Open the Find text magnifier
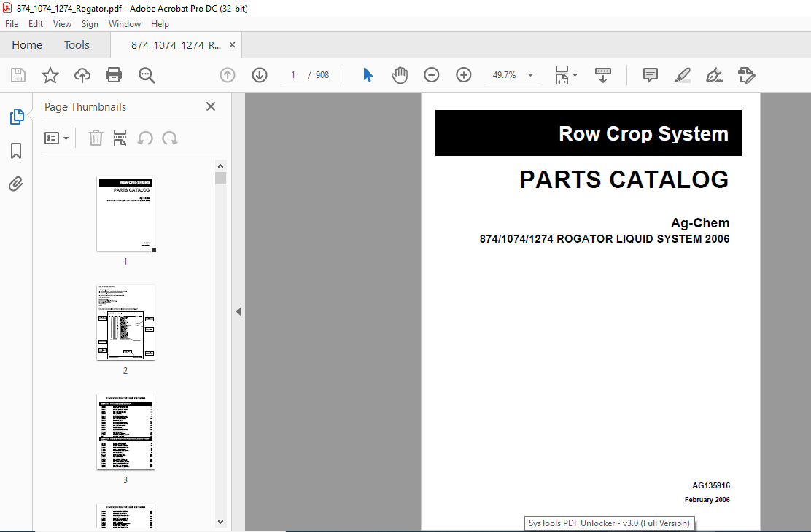Image resolution: width=811 pixels, height=532 pixels. pos(147,75)
